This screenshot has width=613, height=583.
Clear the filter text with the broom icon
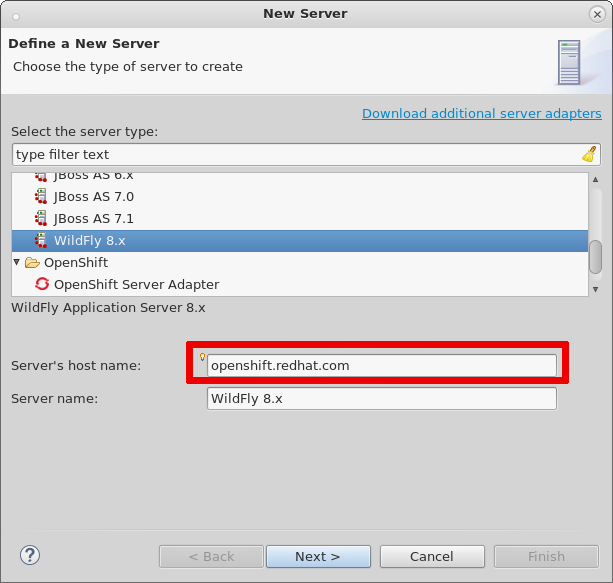pos(589,154)
